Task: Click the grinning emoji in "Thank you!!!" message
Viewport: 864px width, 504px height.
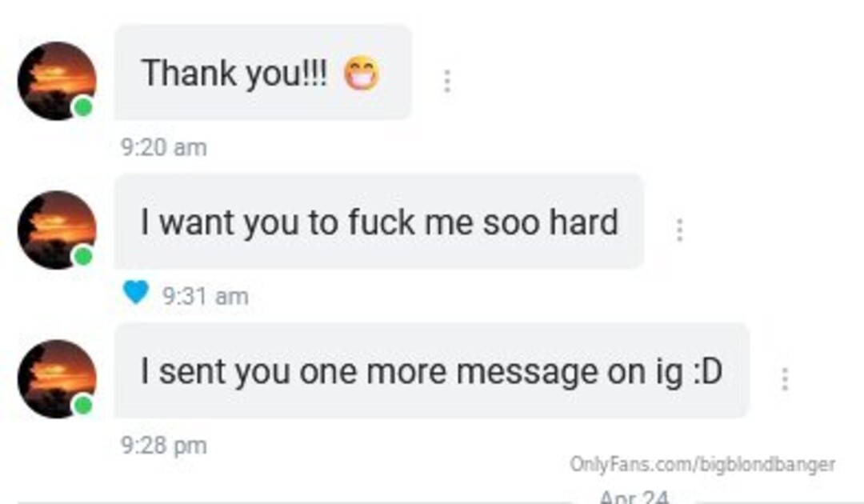Action: coord(362,74)
